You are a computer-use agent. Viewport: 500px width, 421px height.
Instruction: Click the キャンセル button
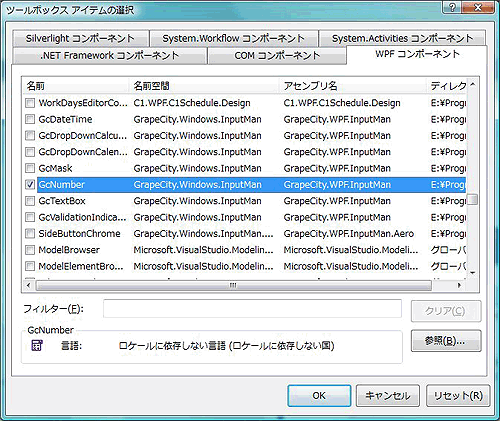(x=388, y=396)
